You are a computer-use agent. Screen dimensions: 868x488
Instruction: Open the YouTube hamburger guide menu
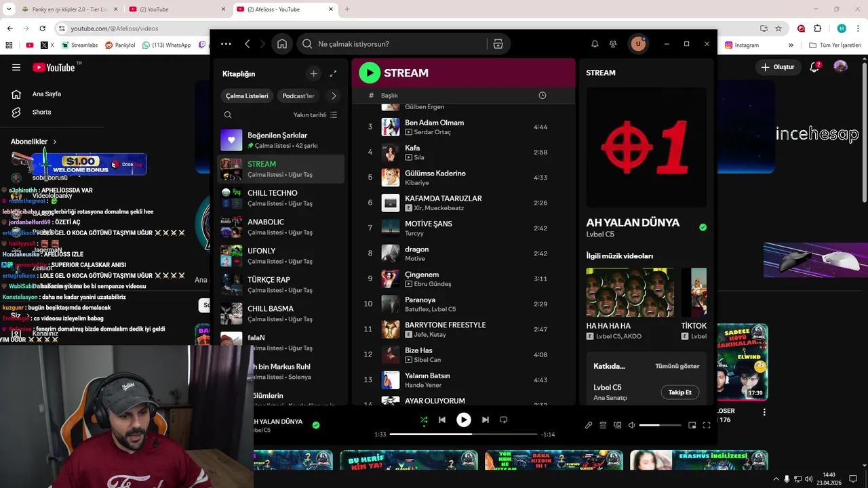click(x=16, y=67)
